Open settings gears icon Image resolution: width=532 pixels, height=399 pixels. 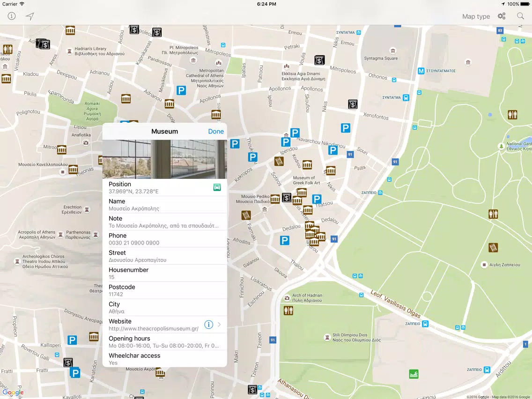coord(502,16)
